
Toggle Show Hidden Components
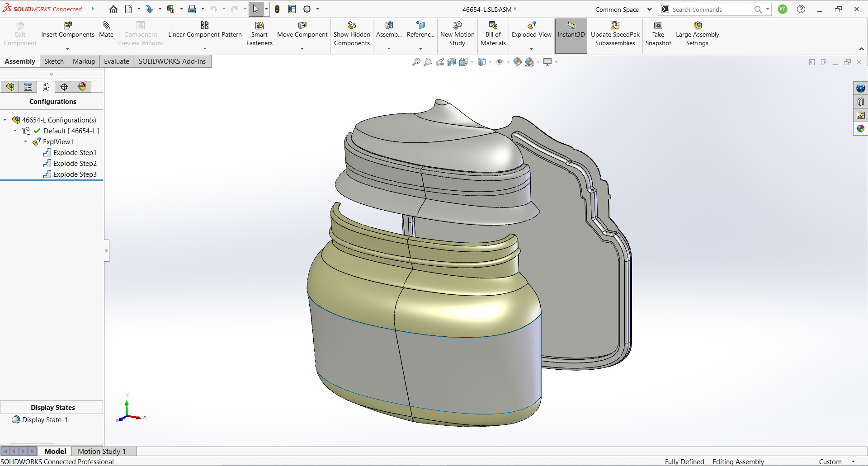tap(352, 34)
